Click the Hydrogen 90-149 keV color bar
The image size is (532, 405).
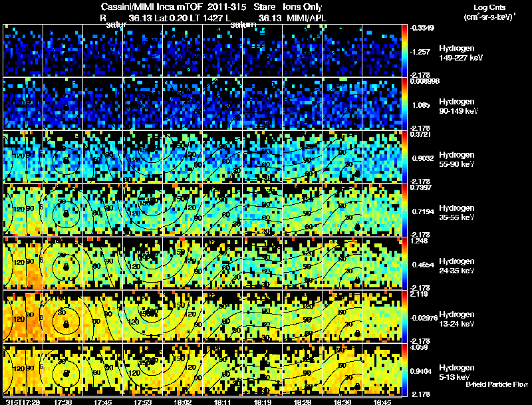point(404,104)
